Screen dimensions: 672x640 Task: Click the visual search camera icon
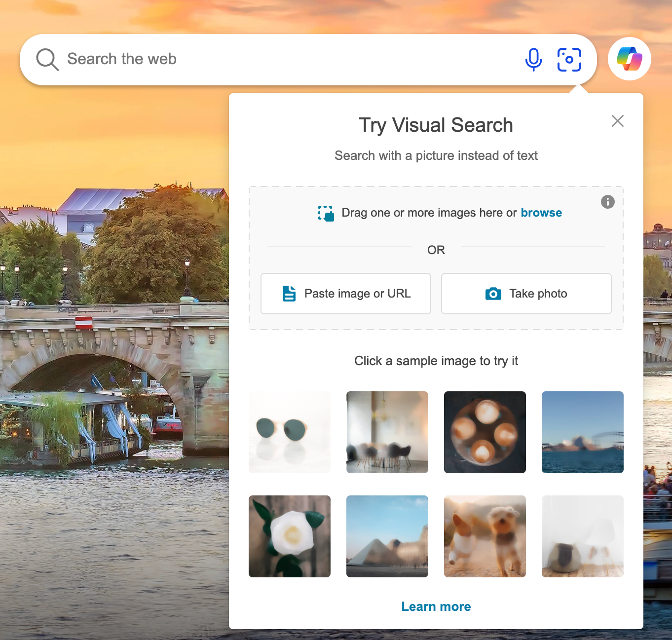(569, 60)
